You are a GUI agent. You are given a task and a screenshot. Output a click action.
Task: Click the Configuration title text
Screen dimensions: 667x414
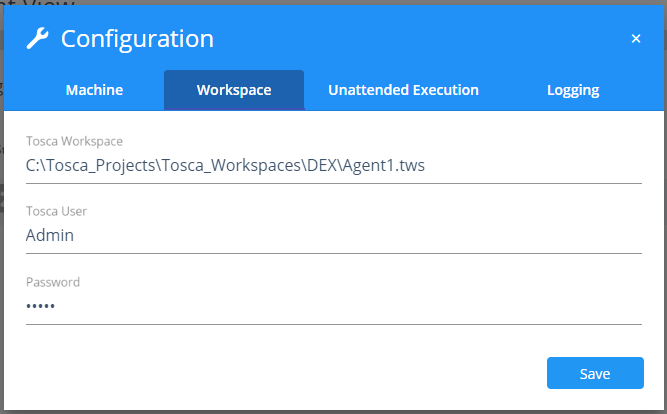click(x=137, y=39)
